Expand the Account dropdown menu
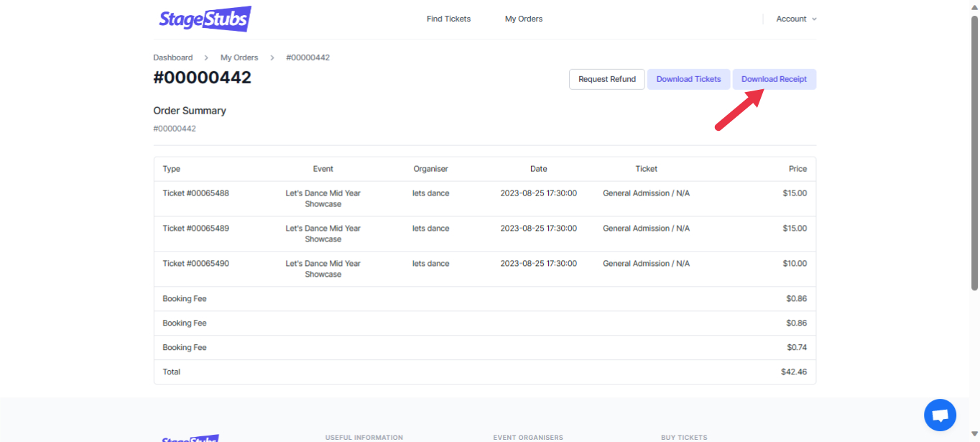Screen dimensions: 980x442 [x=796, y=19]
